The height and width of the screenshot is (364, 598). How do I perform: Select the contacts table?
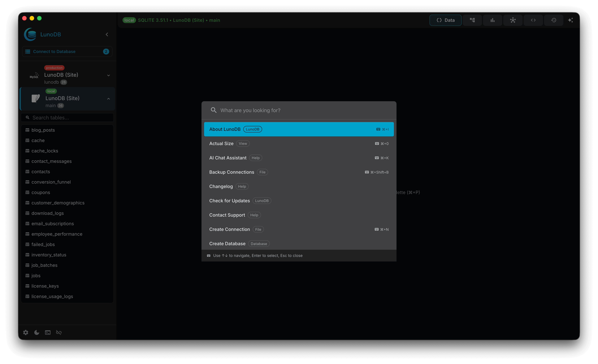click(x=40, y=172)
